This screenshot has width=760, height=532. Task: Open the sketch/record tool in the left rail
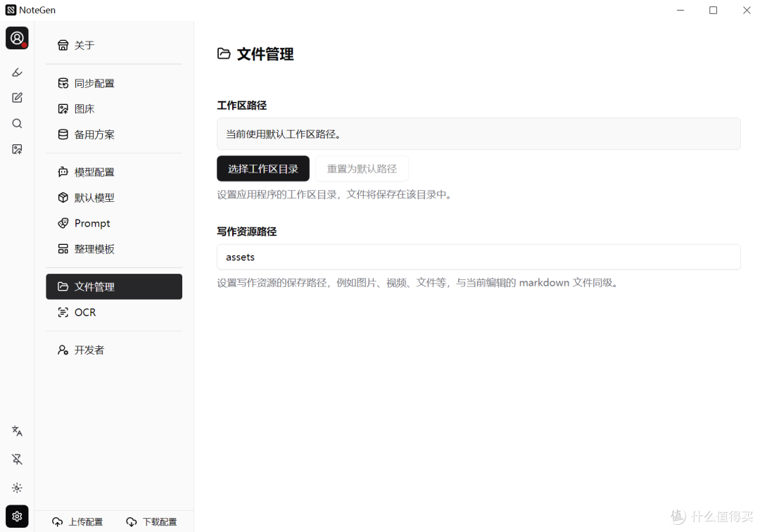tap(17, 72)
